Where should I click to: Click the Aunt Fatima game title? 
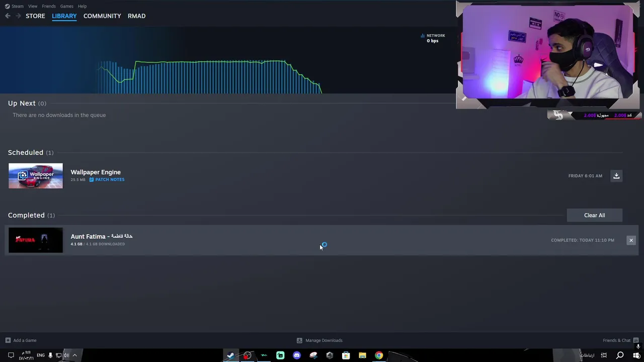pyautogui.click(x=102, y=236)
